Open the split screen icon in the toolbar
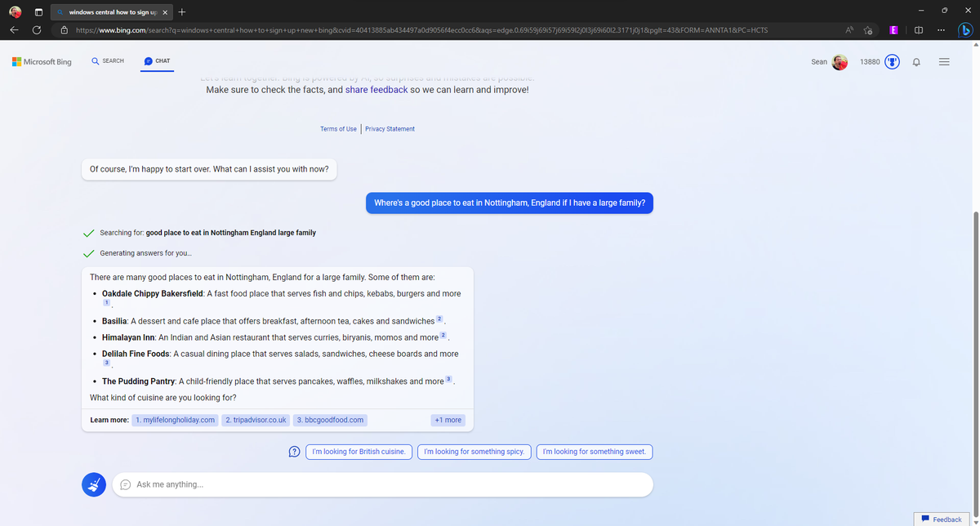 [x=919, y=30]
